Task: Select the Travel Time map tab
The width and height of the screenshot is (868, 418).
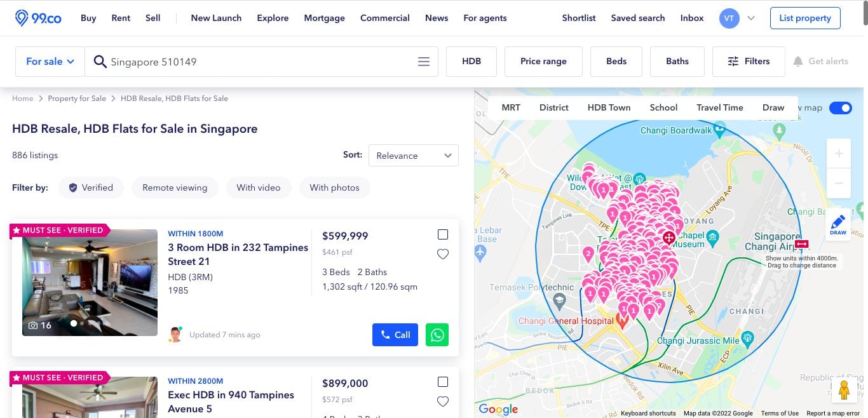Action: [x=720, y=107]
